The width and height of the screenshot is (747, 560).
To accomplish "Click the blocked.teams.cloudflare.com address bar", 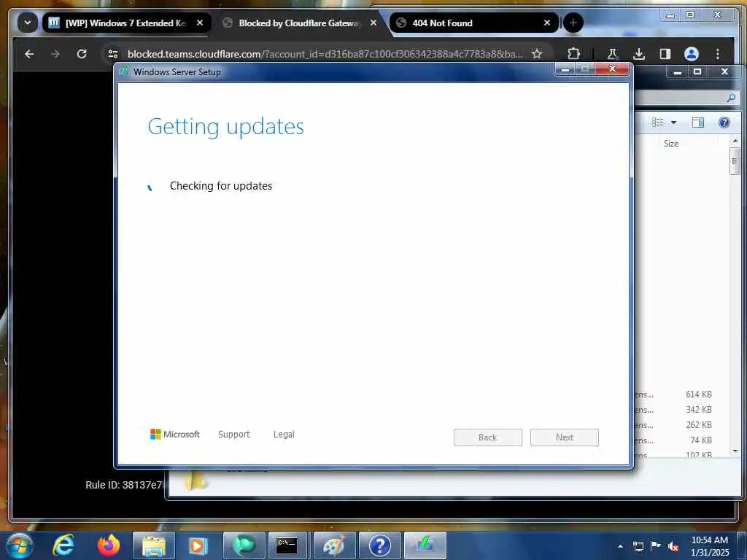I will click(325, 54).
